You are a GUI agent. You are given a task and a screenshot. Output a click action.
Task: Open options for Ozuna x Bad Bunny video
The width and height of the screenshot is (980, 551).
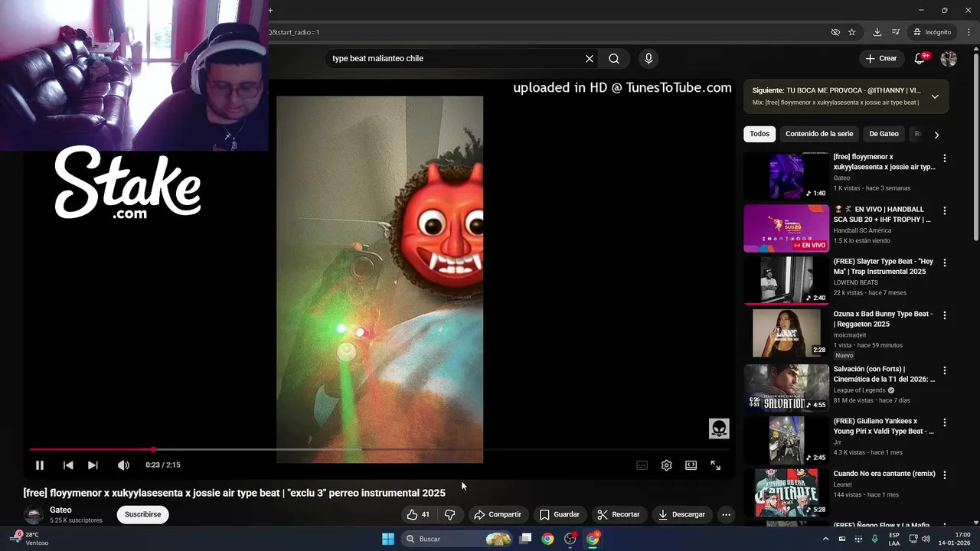[x=944, y=315]
